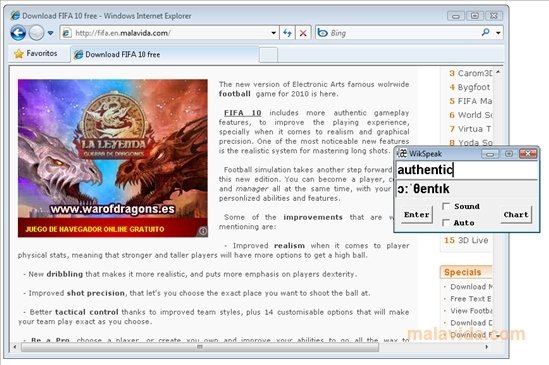Open the search provider dropdown arrow
Viewport: 549px width, 365px height.
pos(498,33)
